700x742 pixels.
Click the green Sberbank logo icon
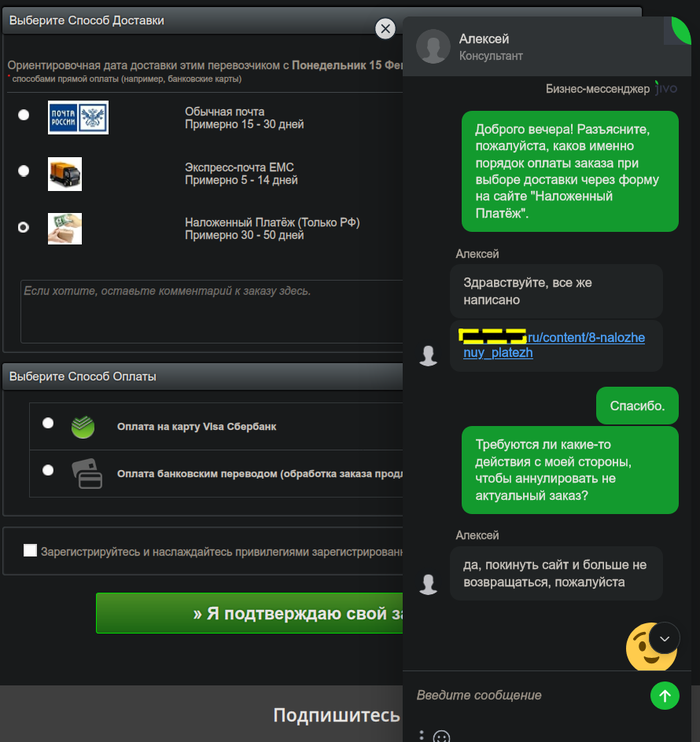pos(83,427)
